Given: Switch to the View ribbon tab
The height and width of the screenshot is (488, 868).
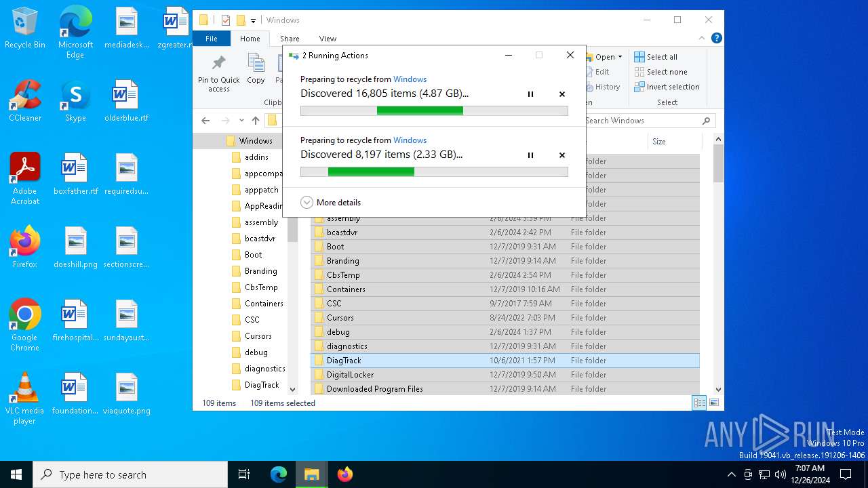Looking at the screenshot, I should click(328, 39).
